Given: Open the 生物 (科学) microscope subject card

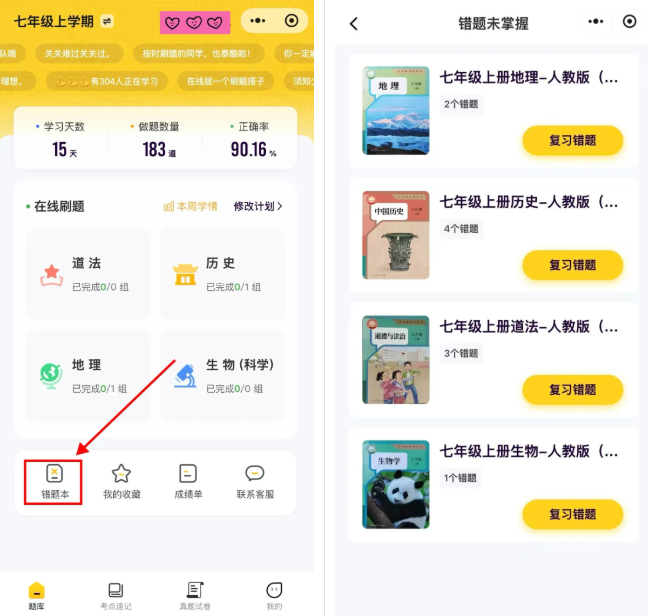Looking at the screenshot, I should [x=222, y=375].
